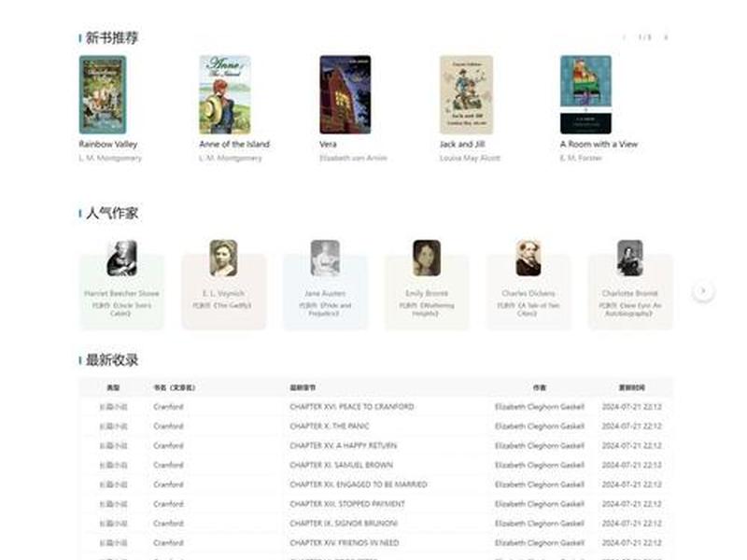Viewport: 747px width, 560px height.
Task: Open CHAPTER XV. A HAPPY RETURN
Action: pyautogui.click(x=343, y=446)
